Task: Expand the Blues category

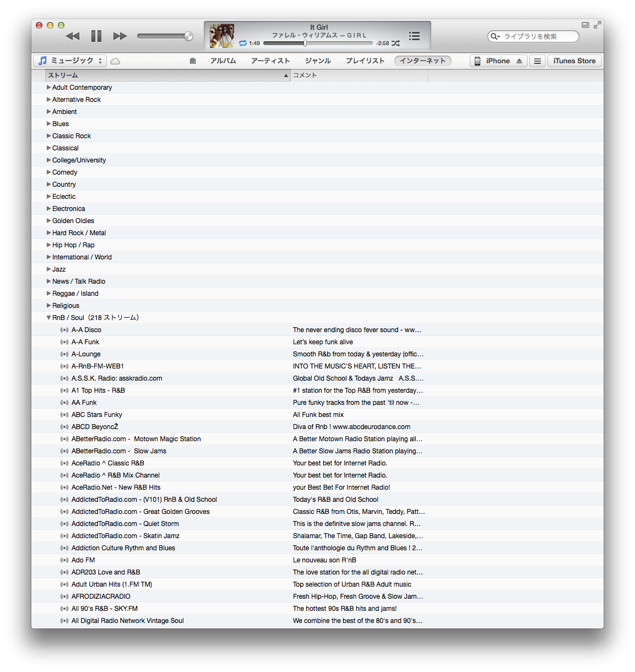Action: (49, 123)
